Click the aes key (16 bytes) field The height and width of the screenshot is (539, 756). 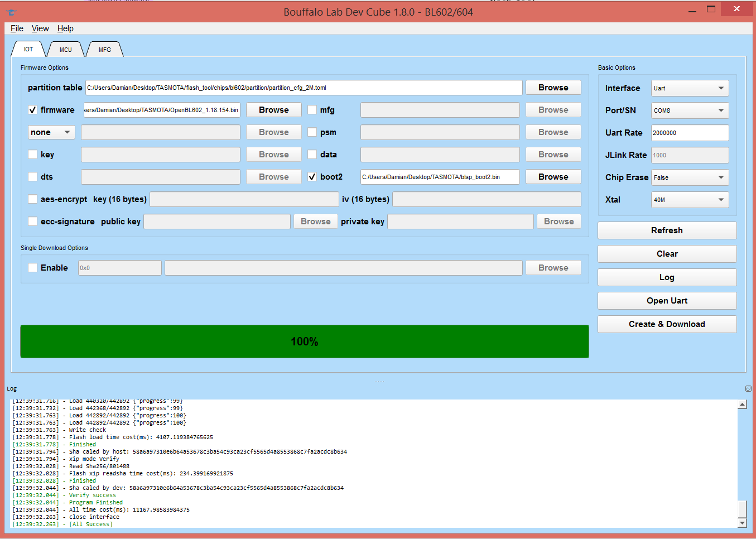tap(244, 199)
